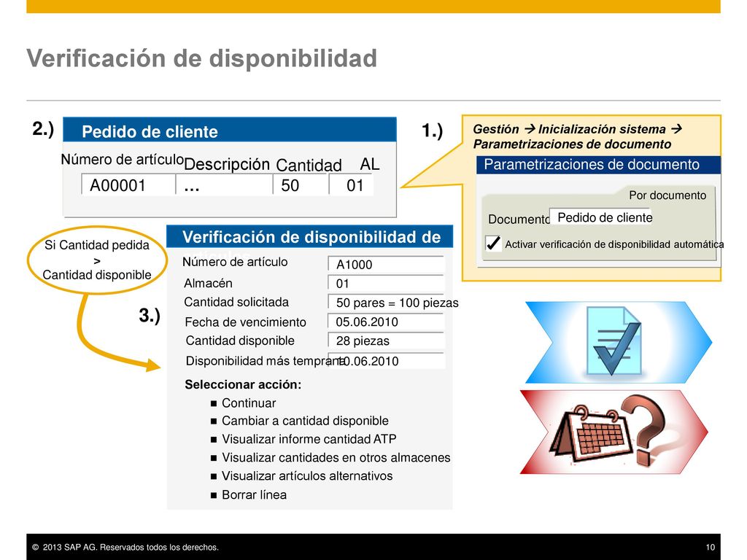
Task: Click the 'Disponibilidad más temprana' label
Action: [x=265, y=360]
